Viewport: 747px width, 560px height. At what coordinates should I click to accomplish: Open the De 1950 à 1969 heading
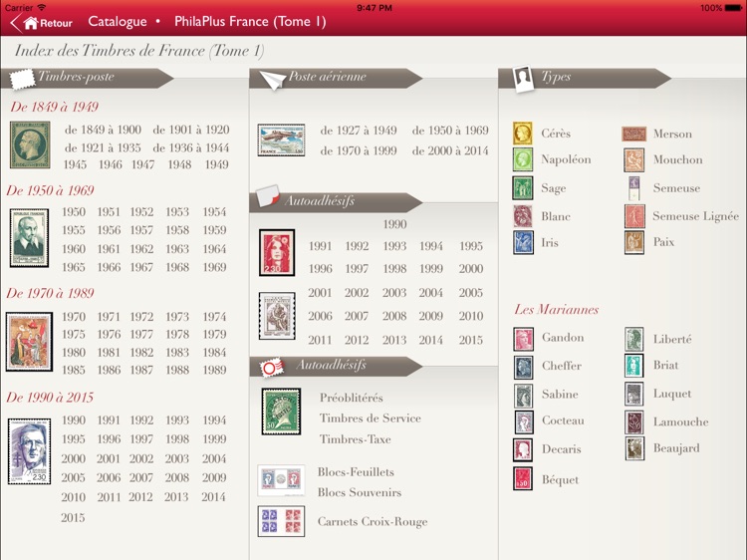tap(50, 190)
